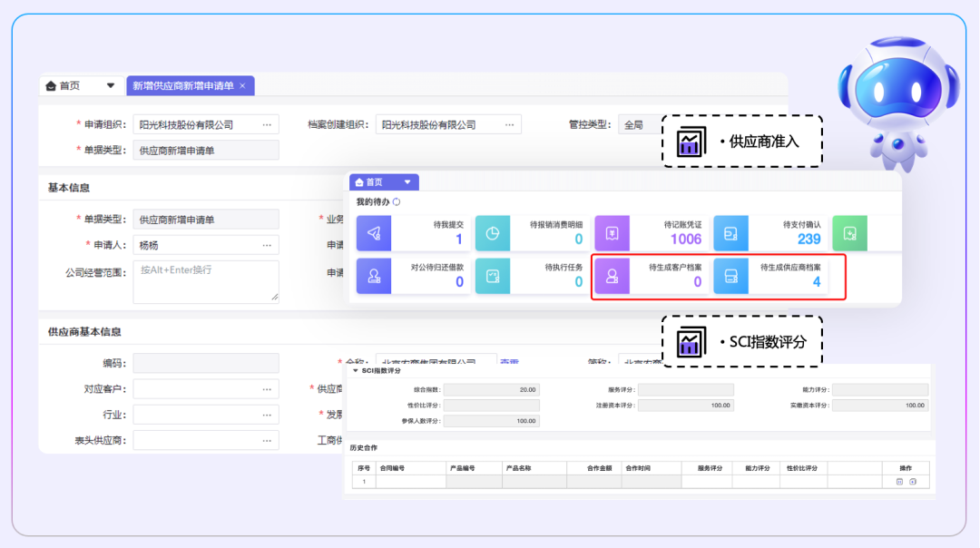Delete row 1 in 历史合作 table

pos(899,482)
